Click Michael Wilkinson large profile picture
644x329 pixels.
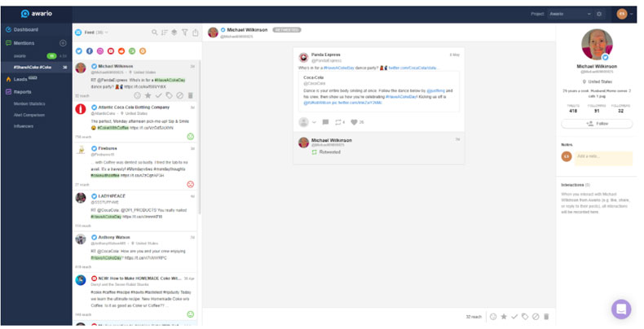[x=597, y=44]
